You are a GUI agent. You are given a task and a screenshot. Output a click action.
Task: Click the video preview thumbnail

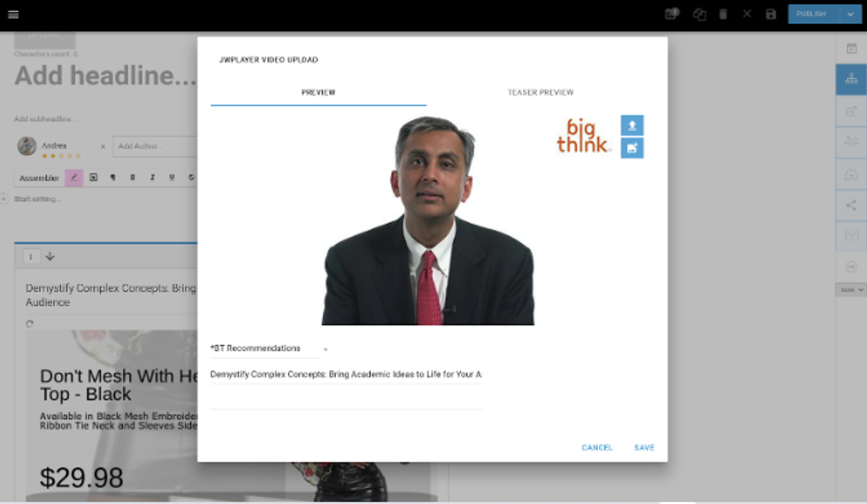[428, 221]
